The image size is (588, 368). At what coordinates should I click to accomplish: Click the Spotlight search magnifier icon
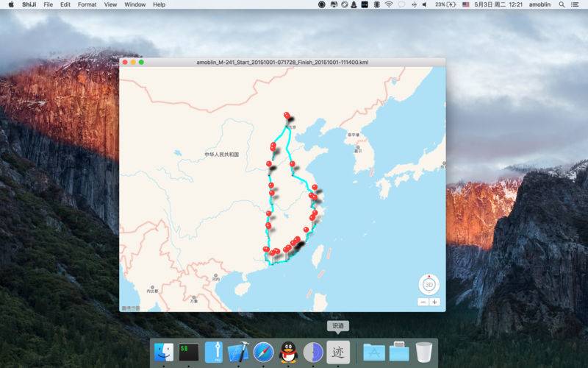562,4
